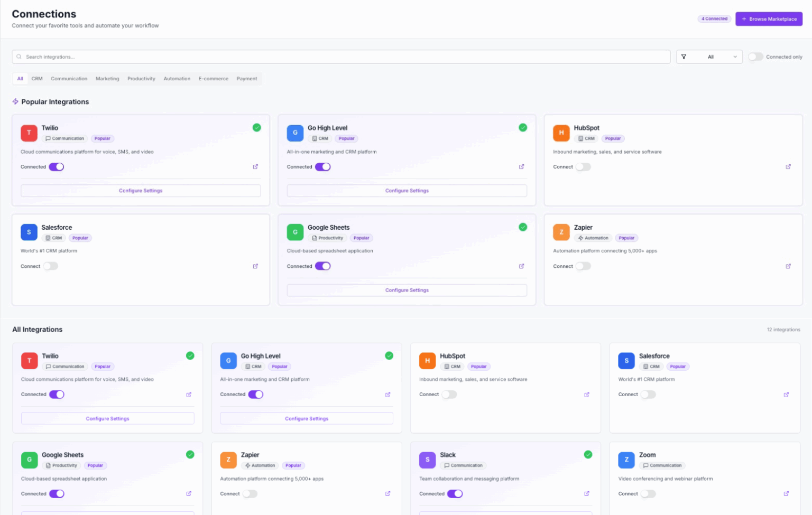
Task: Select the Payment tab
Action: click(x=247, y=79)
